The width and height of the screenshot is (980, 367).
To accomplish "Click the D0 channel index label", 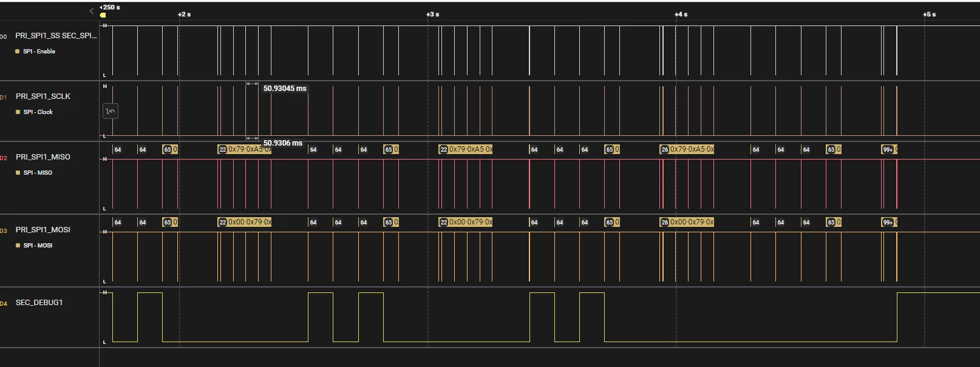I will click(x=4, y=37).
